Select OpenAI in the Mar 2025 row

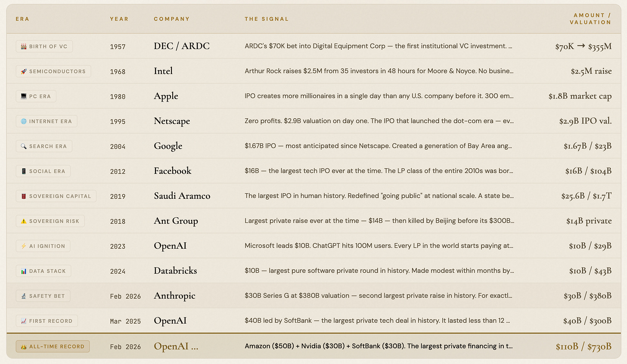(170, 321)
